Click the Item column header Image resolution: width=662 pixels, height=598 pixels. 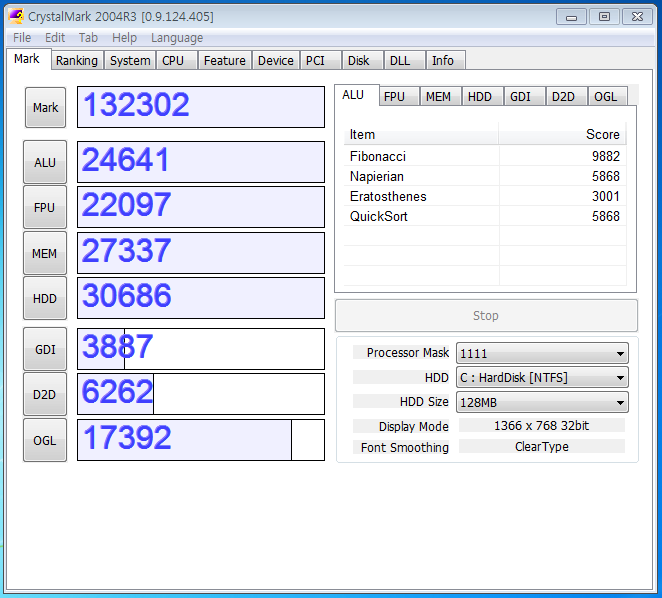point(421,134)
